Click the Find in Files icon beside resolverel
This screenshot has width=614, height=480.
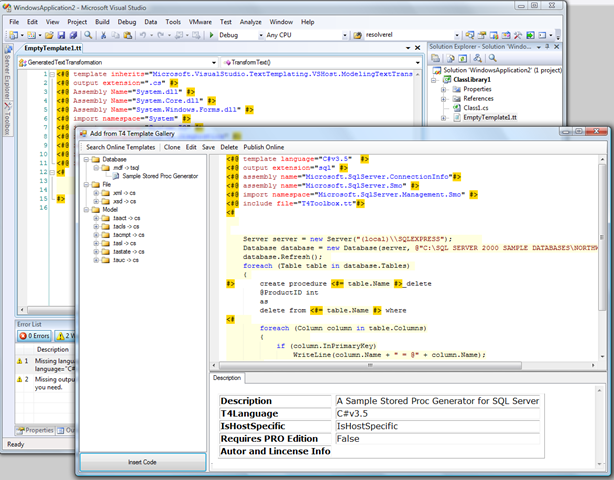click(x=358, y=35)
